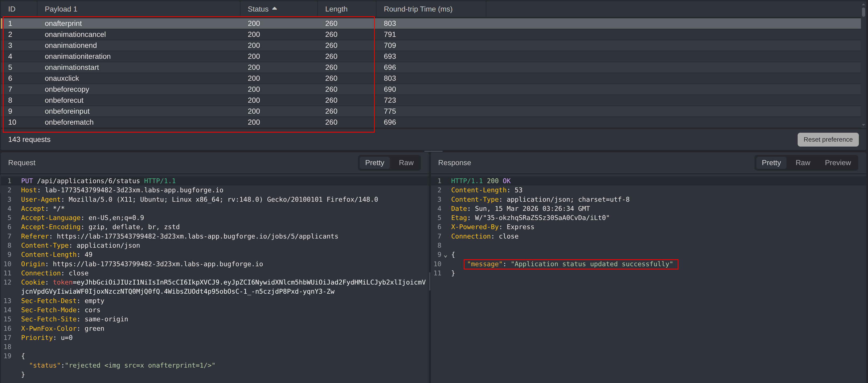
Task: Select the onanimationiteration request row
Action: click(135, 56)
